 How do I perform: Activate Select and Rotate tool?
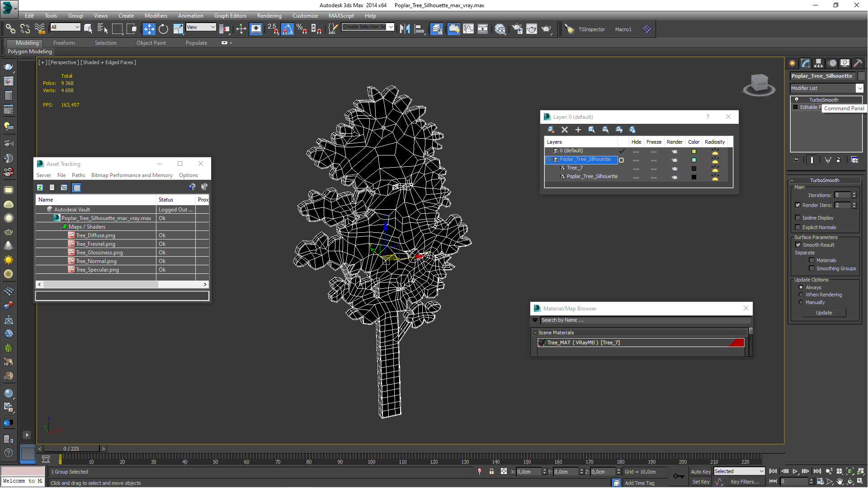(x=163, y=29)
